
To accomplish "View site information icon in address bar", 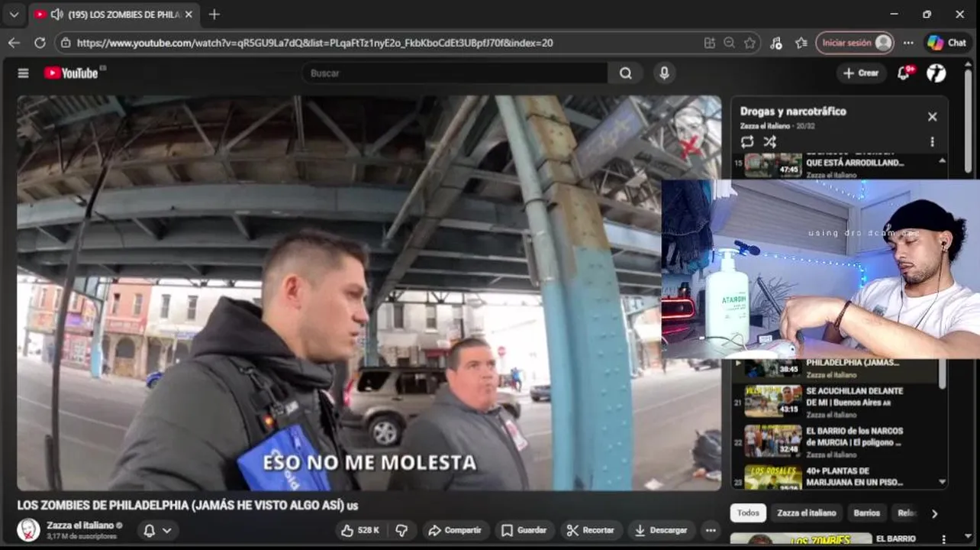I will point(66,43).
